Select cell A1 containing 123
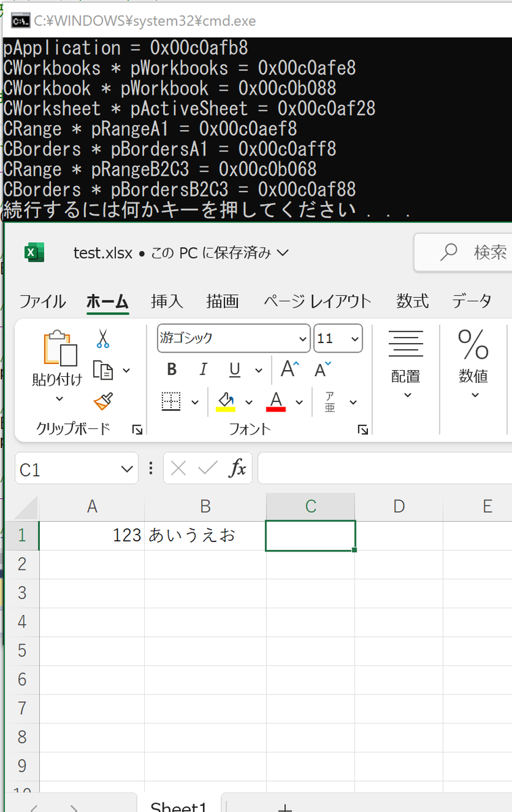This screenshot has width=512, height=812. (x=92, y=535)
